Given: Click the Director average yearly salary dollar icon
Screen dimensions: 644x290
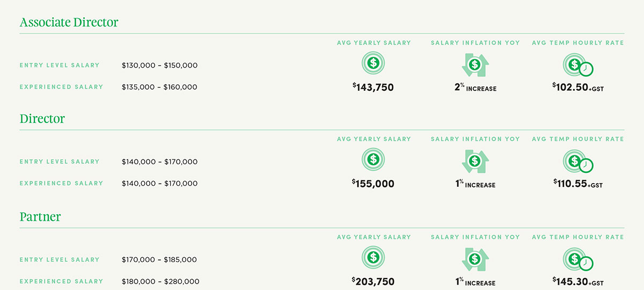Looking at the screenshot, I should pos(374,160).
